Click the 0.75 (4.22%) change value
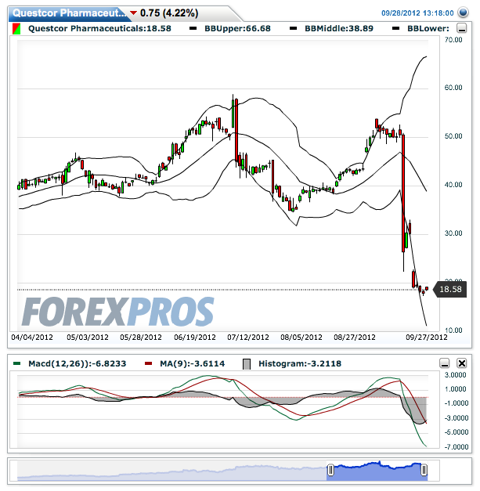The width and height of the screenshot is (480, 491). (169, 13)
